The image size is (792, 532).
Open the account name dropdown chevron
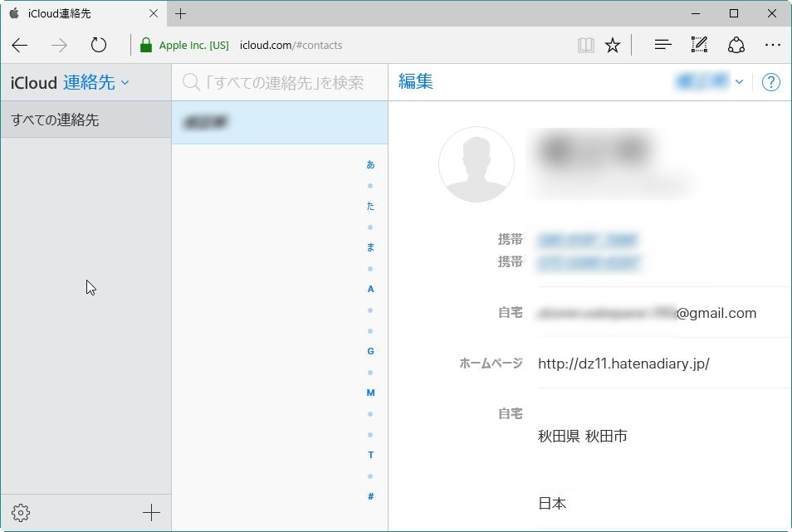click(739, 82)
